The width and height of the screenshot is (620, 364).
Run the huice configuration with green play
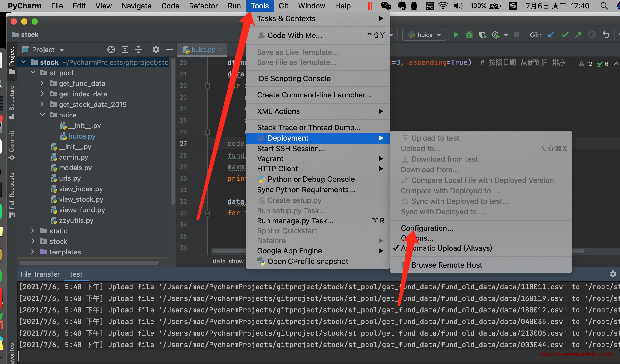coord(456,35)
